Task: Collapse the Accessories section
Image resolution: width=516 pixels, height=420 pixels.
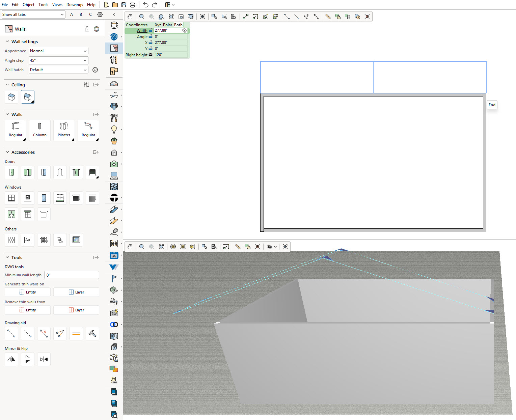Action: [7, 152]
